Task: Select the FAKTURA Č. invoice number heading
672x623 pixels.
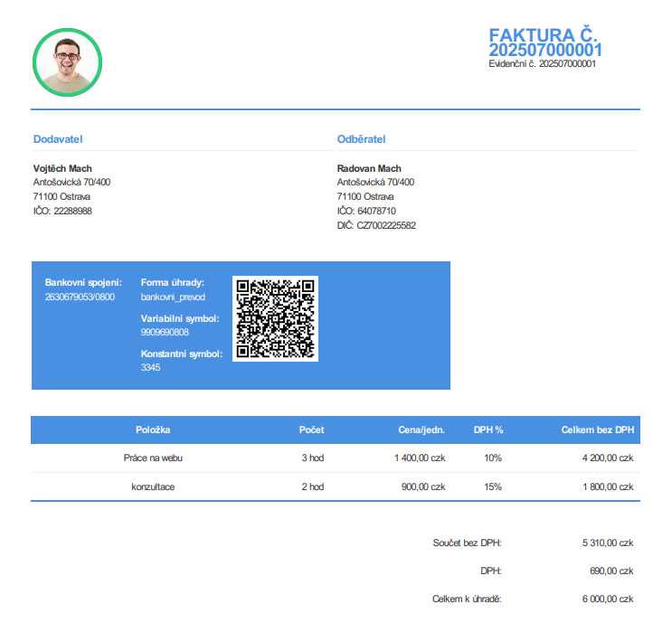Action: (x=544, y=42)
